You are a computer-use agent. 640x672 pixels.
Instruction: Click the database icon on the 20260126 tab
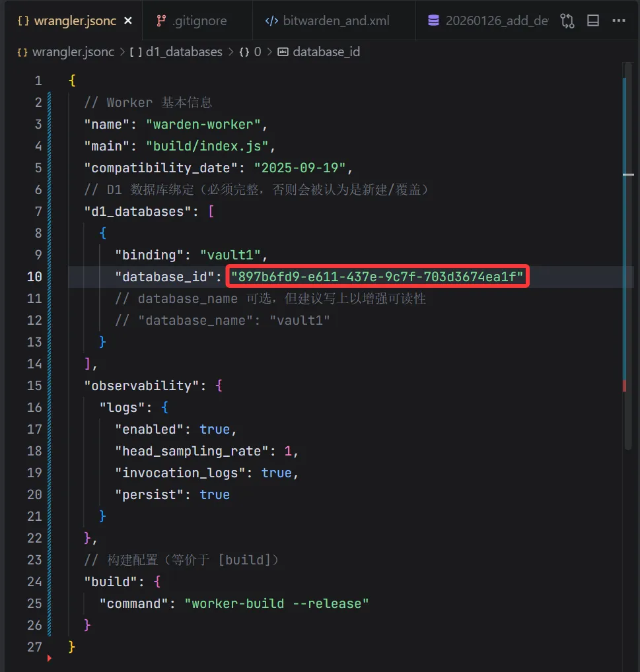click(x=433, y=20)
